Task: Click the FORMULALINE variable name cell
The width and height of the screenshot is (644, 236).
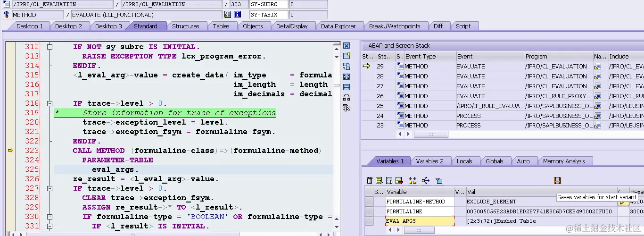Action: [420, 211]
